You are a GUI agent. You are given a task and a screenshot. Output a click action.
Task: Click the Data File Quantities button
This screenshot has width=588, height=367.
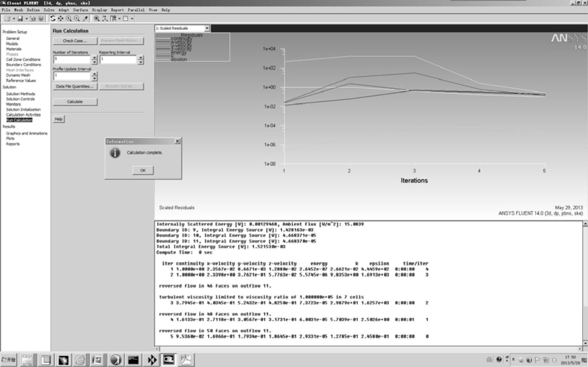click(x=75, y=86)
